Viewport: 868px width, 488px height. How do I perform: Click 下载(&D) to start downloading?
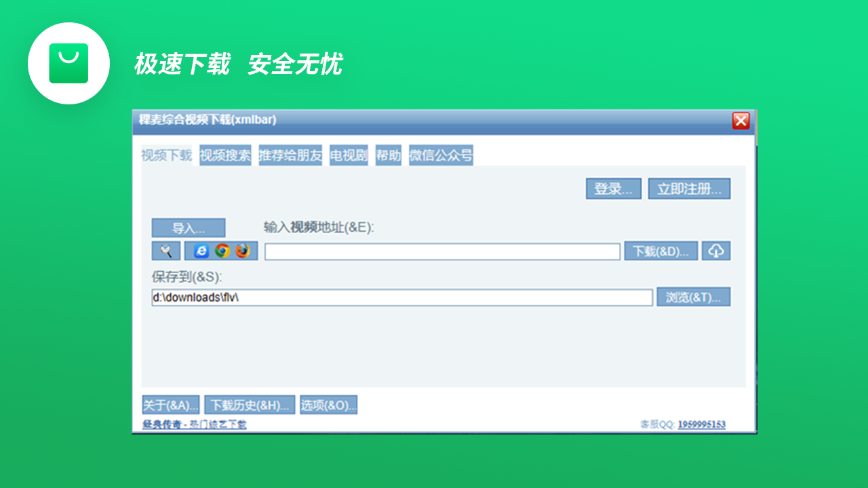click(x=660, y=250)
